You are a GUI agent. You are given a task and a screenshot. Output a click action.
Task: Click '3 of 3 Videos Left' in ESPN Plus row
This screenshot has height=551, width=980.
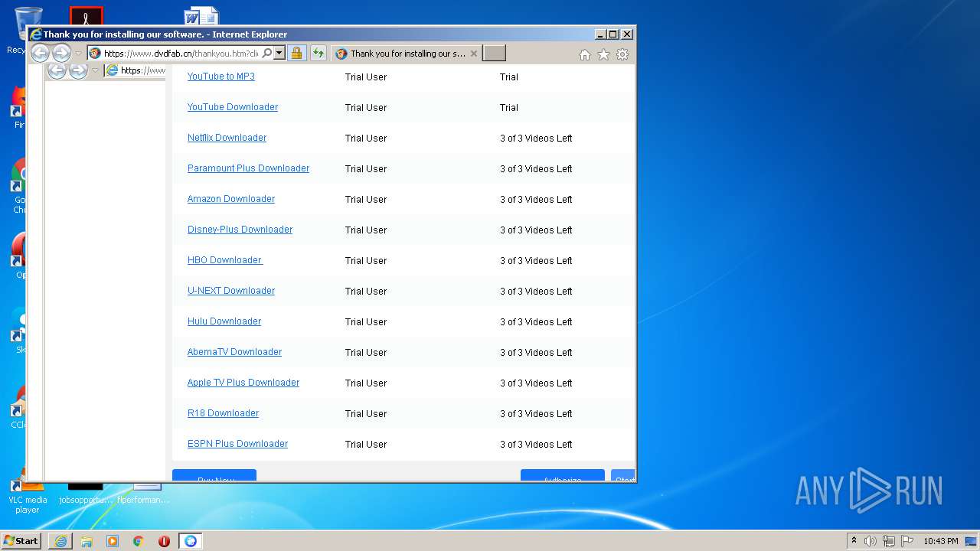tap(536, 445)
